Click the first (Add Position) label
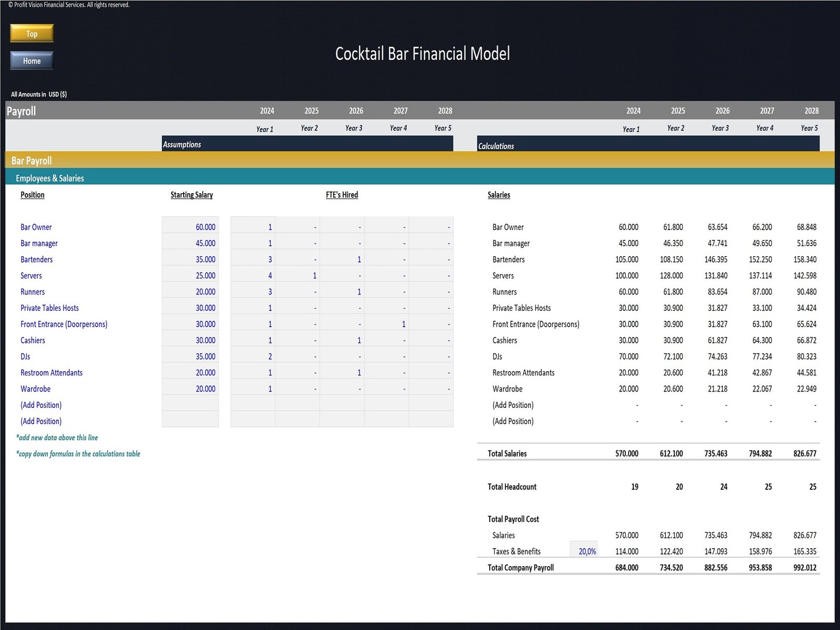 [x=41, y=405]
